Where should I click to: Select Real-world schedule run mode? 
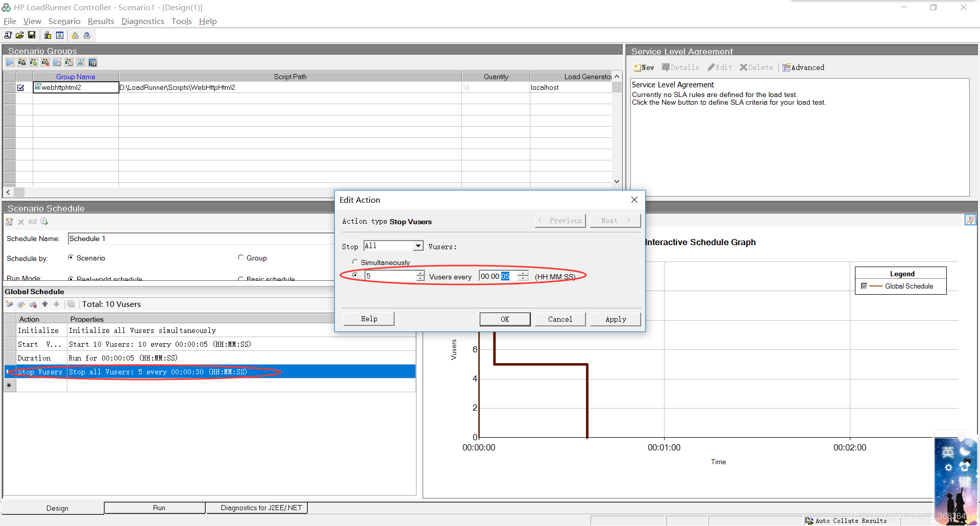pos(70,278)
